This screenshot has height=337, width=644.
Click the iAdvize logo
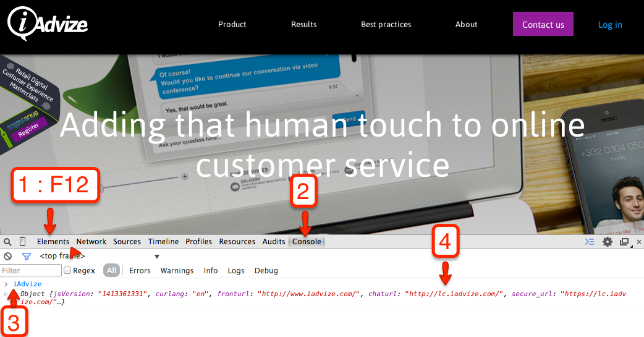point(48,24)
